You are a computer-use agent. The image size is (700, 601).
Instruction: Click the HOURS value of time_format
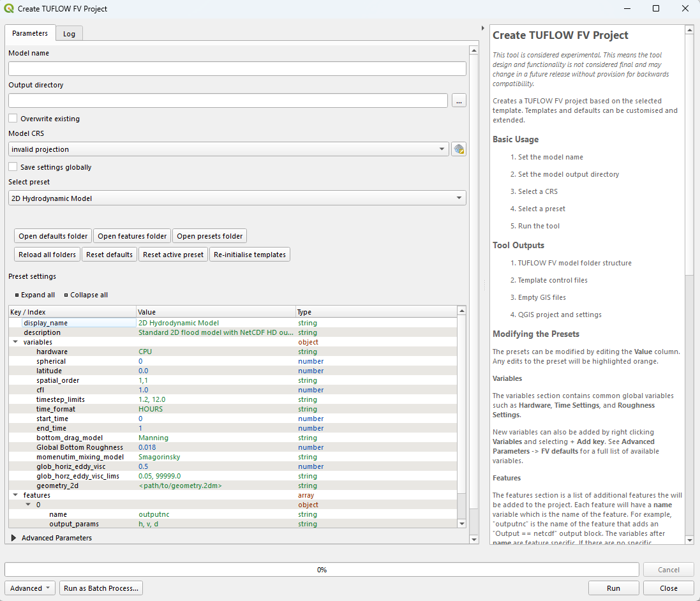click(151, 409)
